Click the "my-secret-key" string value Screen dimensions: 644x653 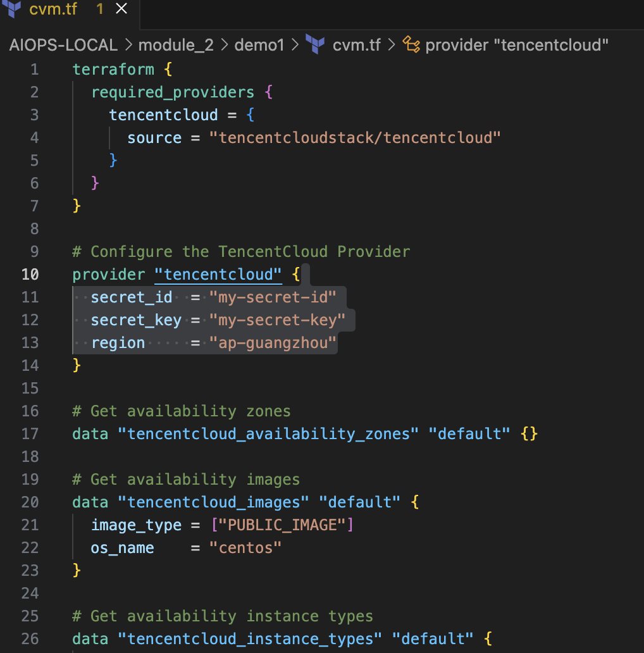(x=277, y=320)
